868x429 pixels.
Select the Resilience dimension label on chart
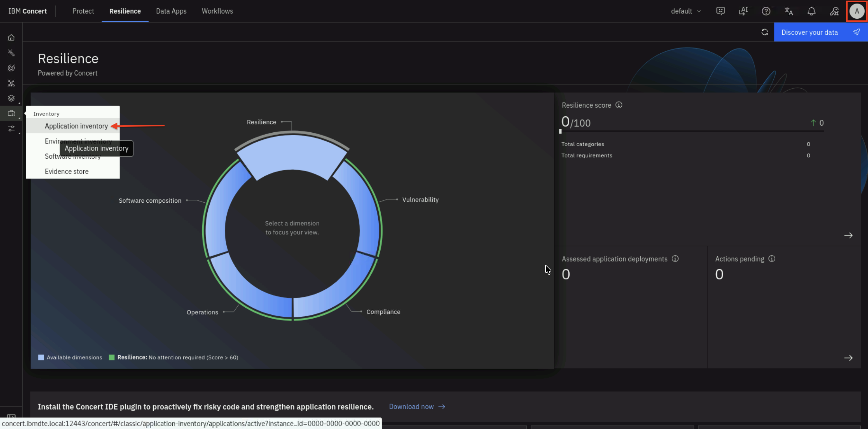click(261, 122)
